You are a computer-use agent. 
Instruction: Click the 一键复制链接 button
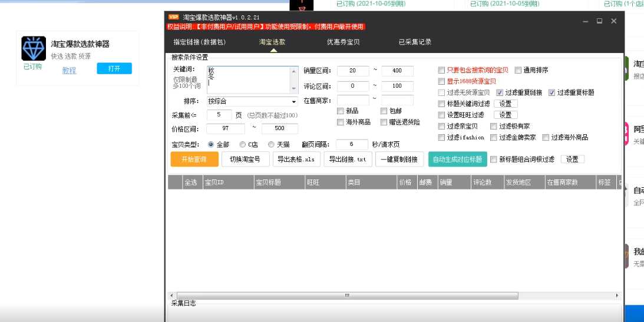pos(399,159)
